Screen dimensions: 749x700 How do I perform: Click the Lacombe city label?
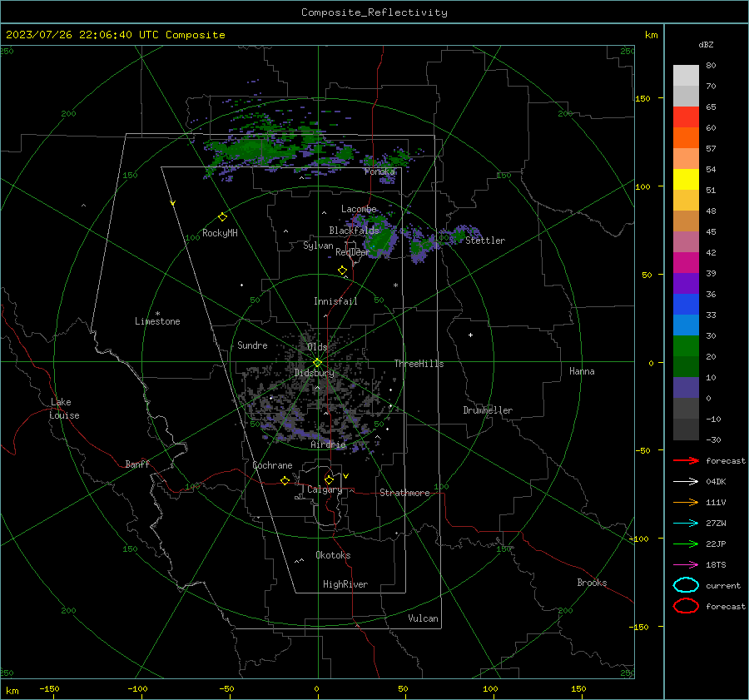click(x=359, y=209)
